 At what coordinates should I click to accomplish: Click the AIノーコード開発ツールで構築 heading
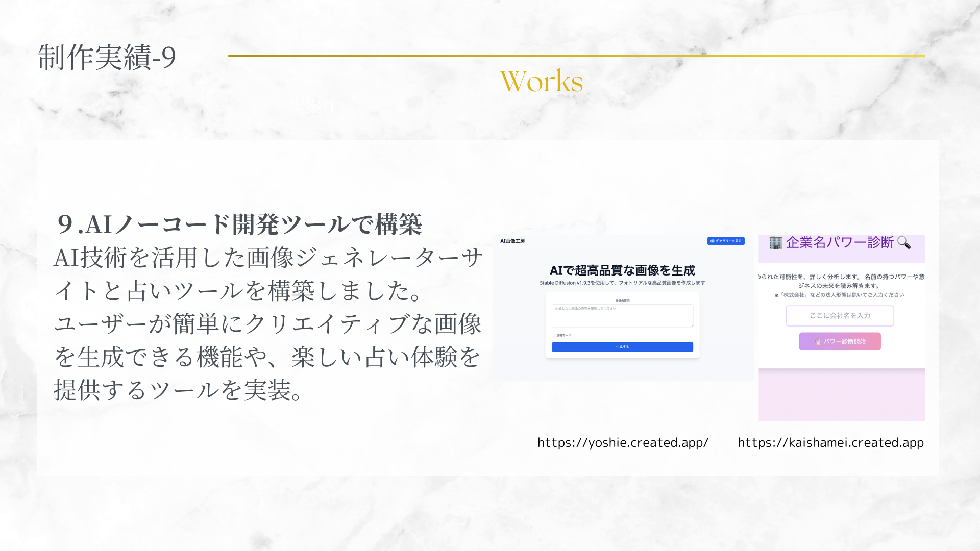(x=239, y=224)
